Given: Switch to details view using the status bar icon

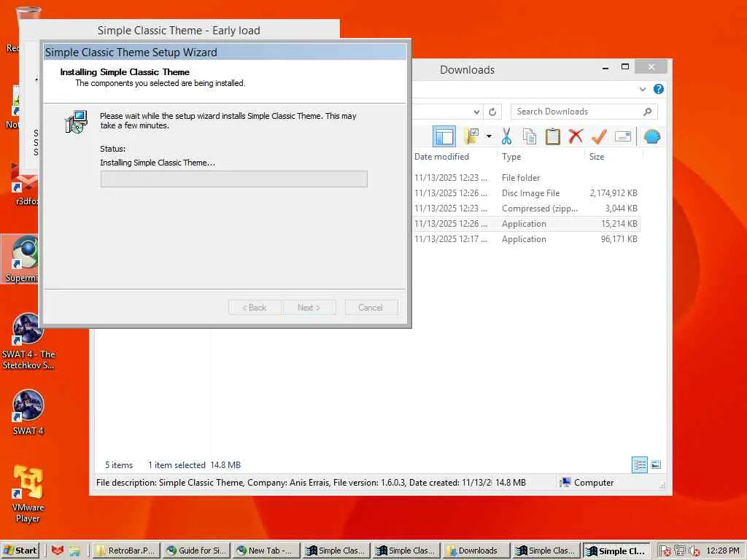Looking at the screenshot, I should pos(639,464).
